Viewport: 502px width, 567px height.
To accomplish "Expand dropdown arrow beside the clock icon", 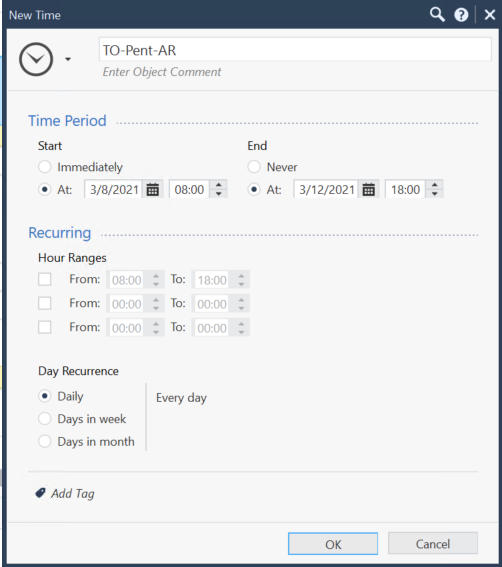I will click(68, 59).
